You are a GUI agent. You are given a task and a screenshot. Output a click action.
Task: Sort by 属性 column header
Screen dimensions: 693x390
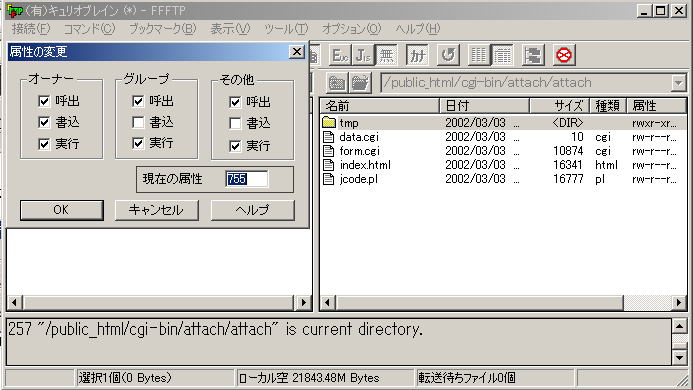(x=656, y=106)
